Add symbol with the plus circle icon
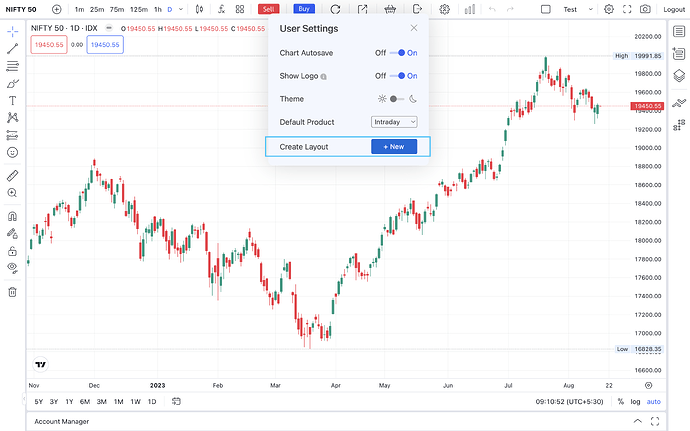This screenshot has height=431, width=690. click(57, 9)
